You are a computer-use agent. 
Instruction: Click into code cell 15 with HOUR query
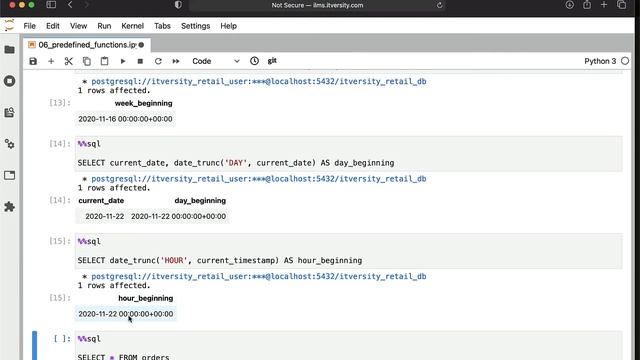click(x=349, y=251)
